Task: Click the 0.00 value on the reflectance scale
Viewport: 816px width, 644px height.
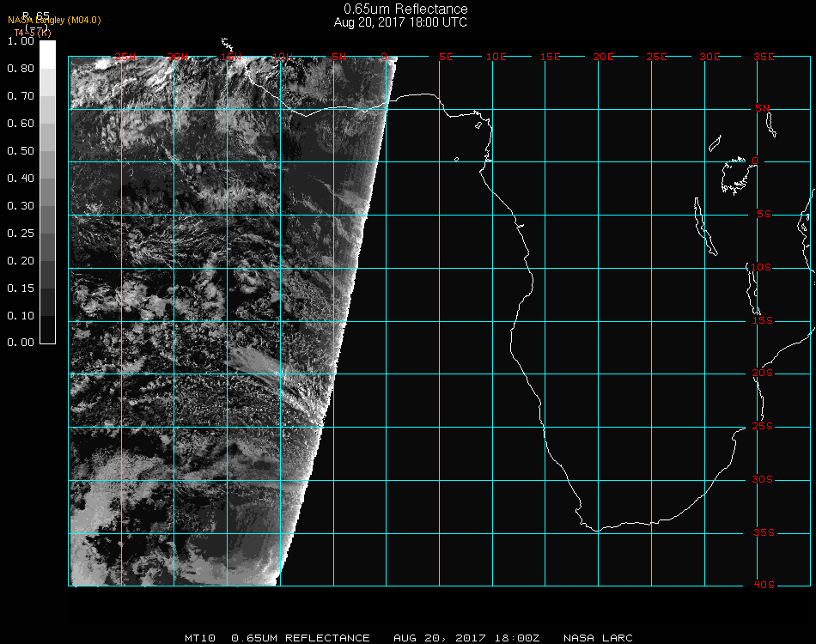Action: 21,343
